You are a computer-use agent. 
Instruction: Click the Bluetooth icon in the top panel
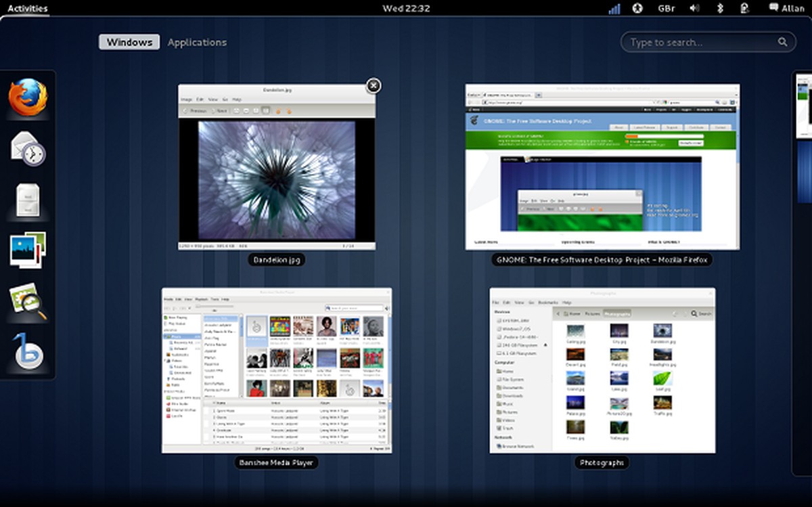coord(719,8)
